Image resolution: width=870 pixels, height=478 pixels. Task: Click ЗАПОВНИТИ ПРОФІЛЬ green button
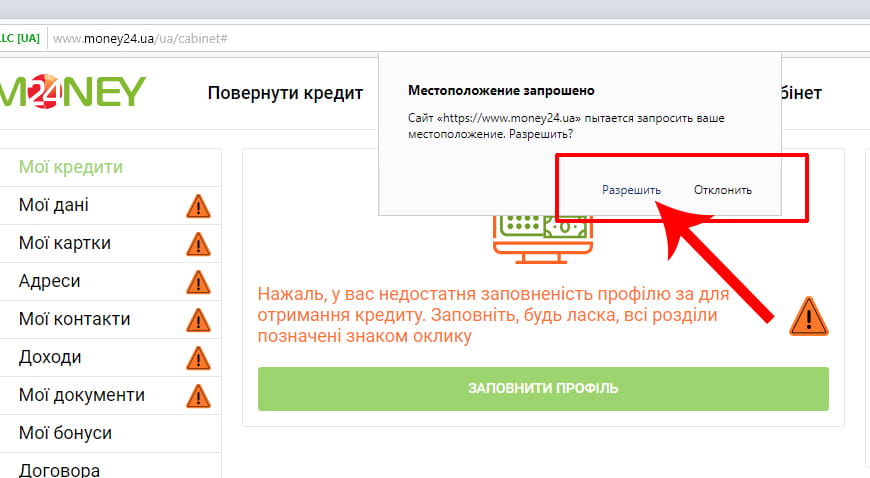point(543,389)
